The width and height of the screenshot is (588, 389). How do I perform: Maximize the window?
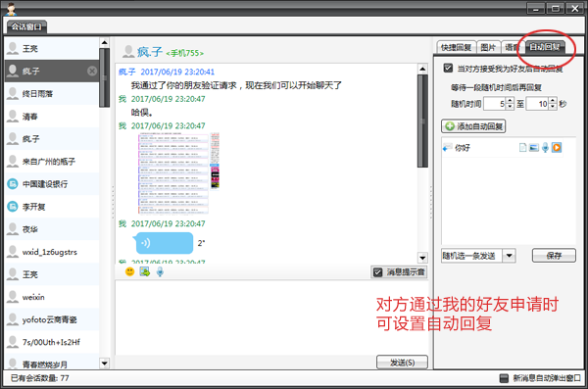(556, 8)
